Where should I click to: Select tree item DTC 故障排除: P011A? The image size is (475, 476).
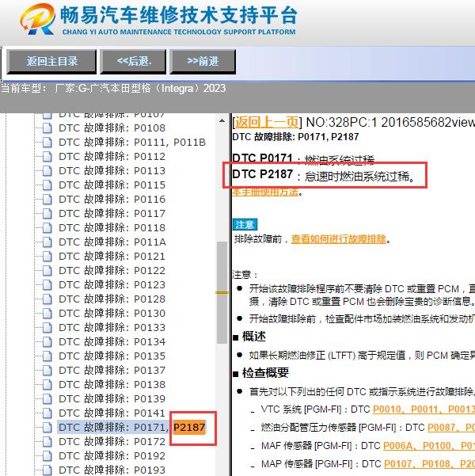point(112,242)
